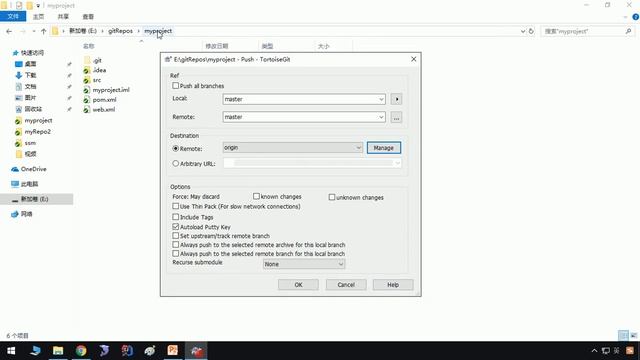Screen dimensions: 640x360
Task: Click the Explorer back arrow
Action: tap(9, 31)
